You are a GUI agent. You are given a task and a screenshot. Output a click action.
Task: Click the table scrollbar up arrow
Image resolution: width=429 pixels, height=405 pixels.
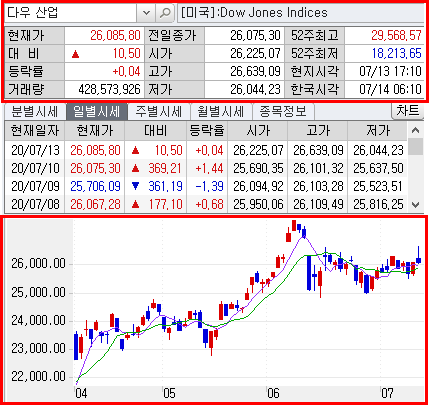(415, 130)
